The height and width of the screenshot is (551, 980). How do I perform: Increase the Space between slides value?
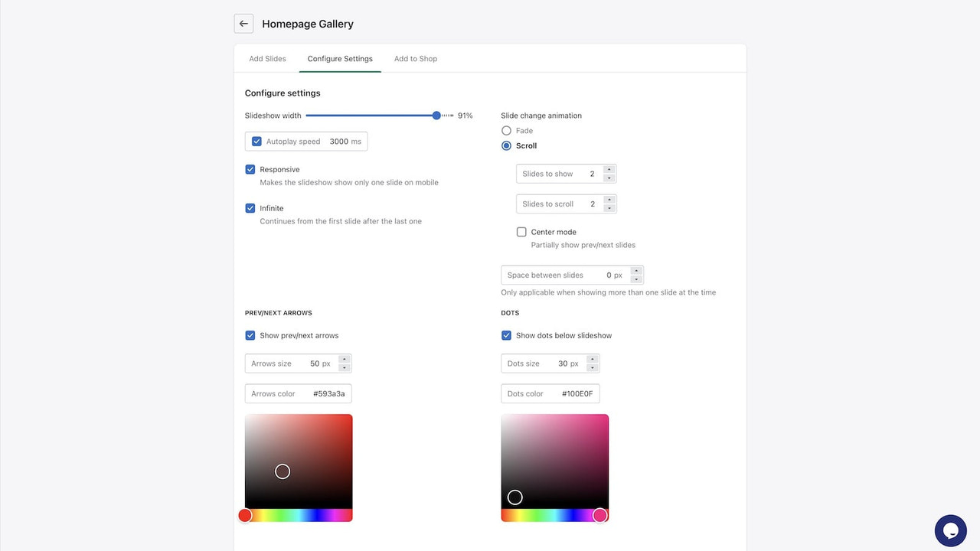coord(636,271)
